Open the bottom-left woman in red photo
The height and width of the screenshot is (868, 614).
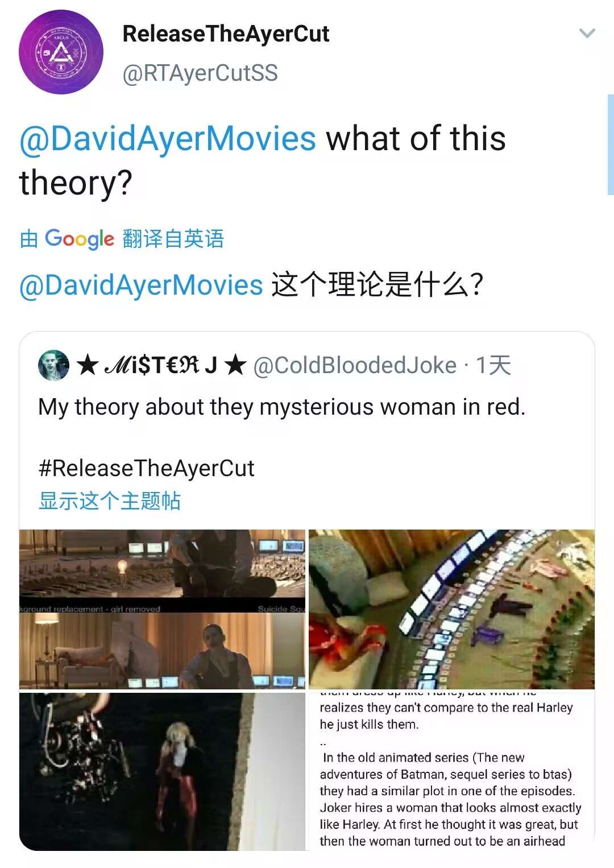(x=163, y=772)
